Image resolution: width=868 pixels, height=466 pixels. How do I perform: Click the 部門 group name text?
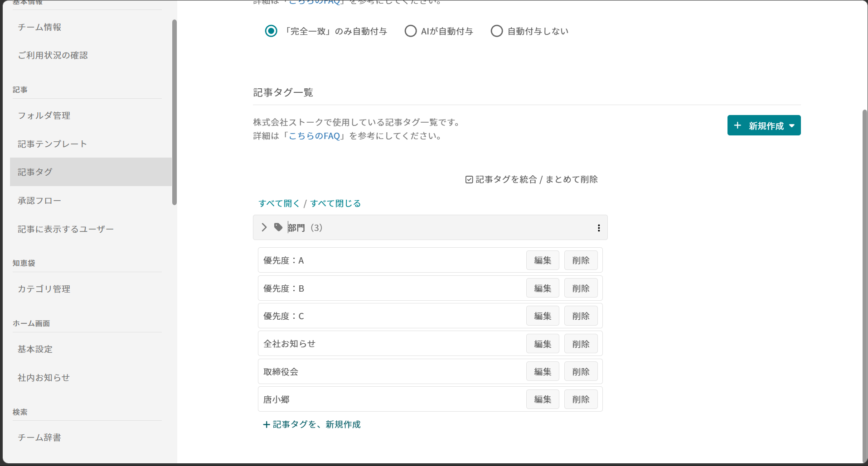[296, 228]
